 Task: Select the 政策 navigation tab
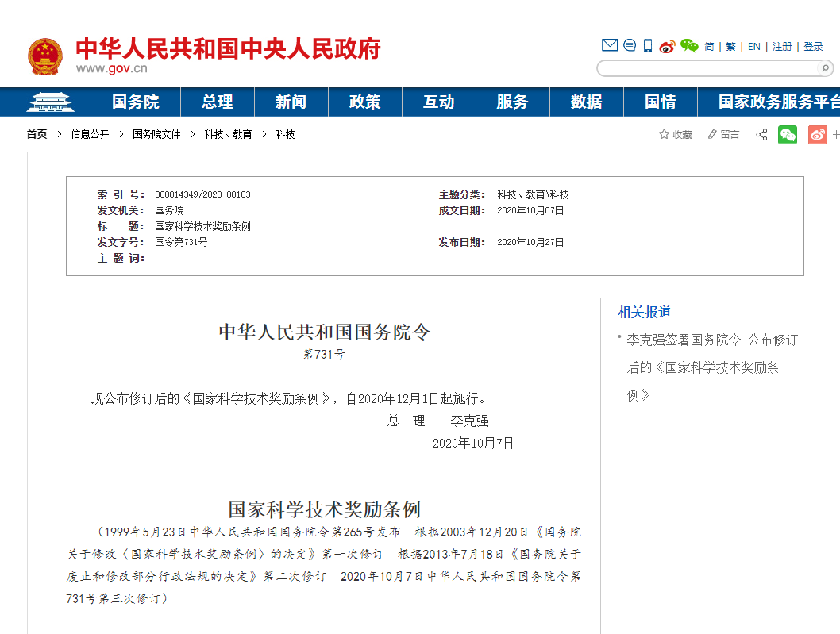click(x=364, y=102)
